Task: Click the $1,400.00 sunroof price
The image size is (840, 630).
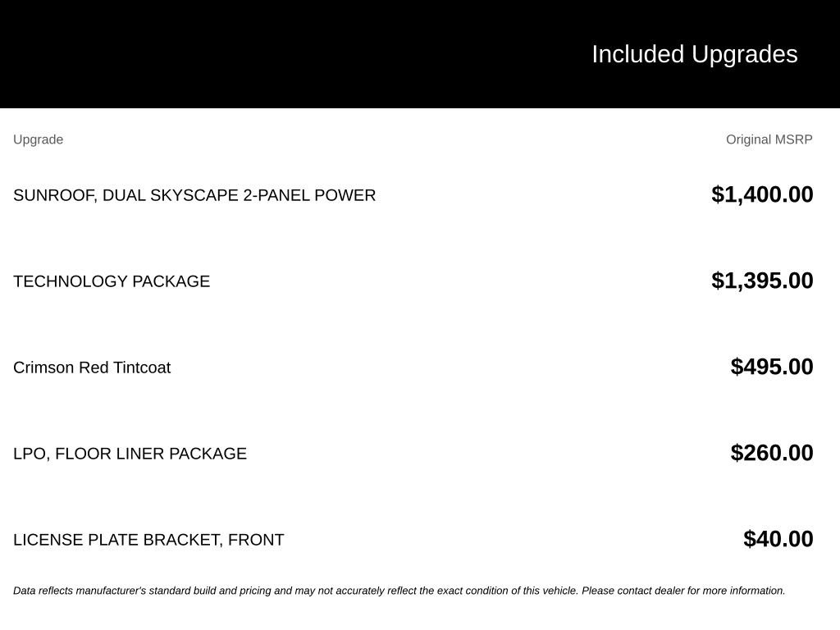Action: (762, 194)
